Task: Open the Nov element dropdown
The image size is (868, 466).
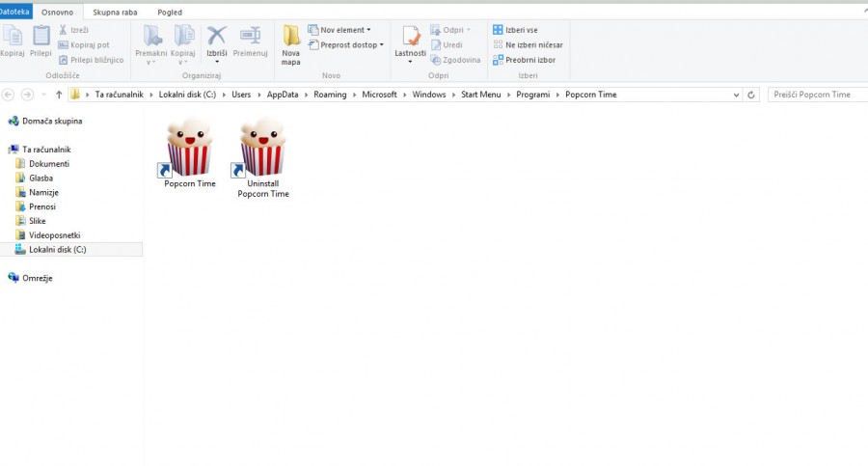Action: [x=339, y=30]
